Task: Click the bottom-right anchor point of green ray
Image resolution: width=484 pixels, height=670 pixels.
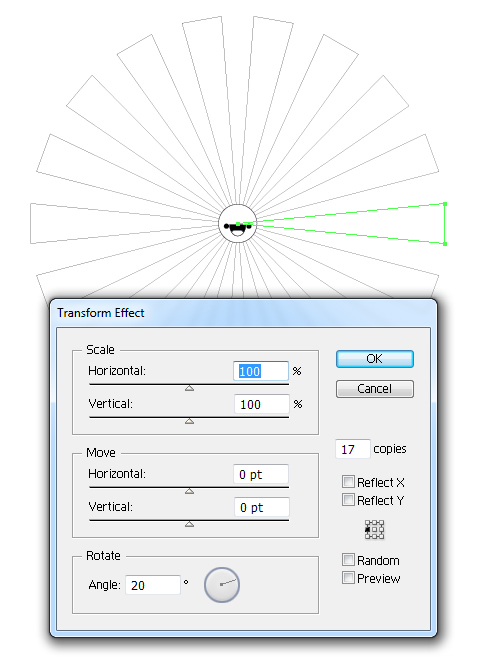Action: click(445, 244)
